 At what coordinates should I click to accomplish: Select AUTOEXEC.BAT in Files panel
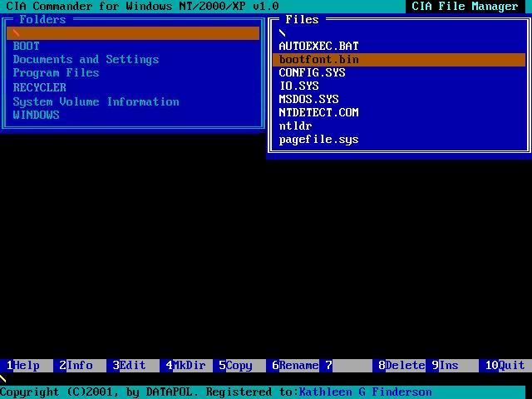point(318,47)
